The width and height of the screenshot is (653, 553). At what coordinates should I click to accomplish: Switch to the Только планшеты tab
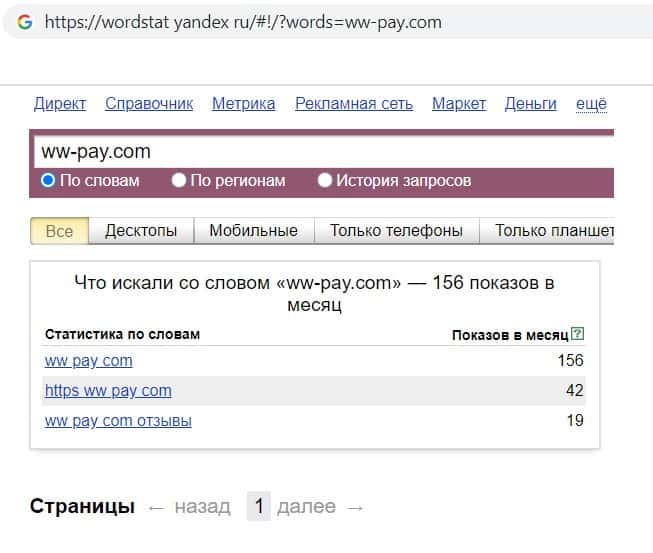pos(547,231)
